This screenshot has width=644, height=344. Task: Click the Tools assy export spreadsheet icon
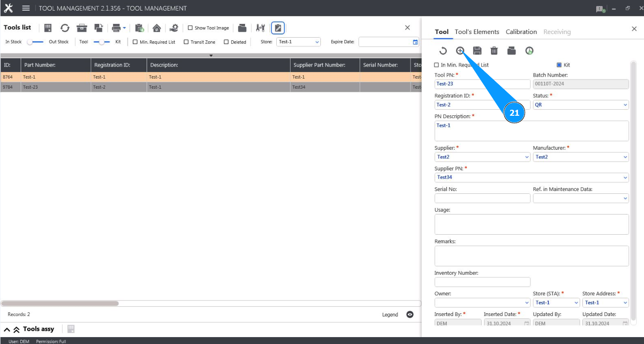[x=71, y=329]
